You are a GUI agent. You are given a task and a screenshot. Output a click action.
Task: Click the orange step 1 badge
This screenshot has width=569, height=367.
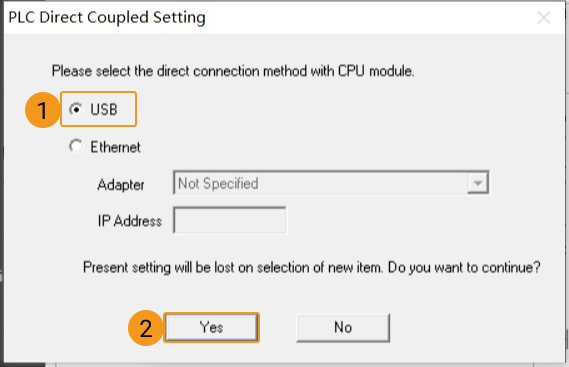(42, 110)
